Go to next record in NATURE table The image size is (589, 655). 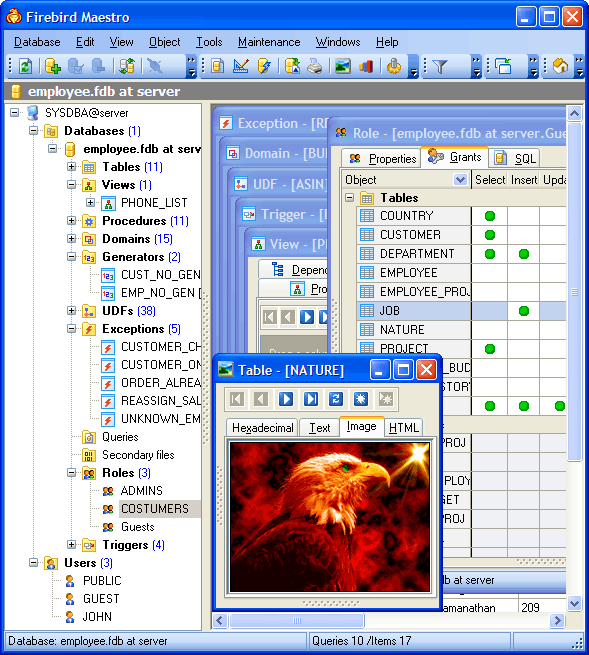[x=286, y=399]
